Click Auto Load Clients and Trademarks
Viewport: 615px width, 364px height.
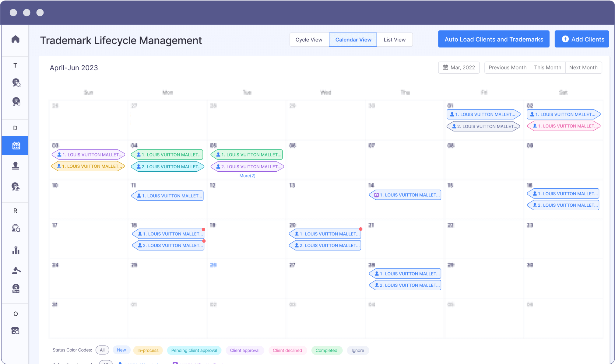(494, 39)
